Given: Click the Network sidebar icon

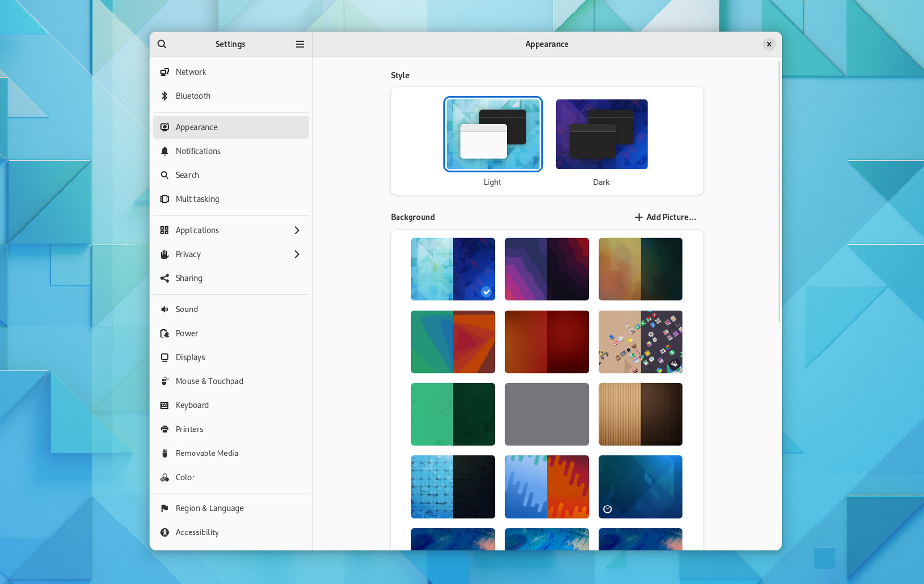Looking at the screenshot, I should [165, 72].
